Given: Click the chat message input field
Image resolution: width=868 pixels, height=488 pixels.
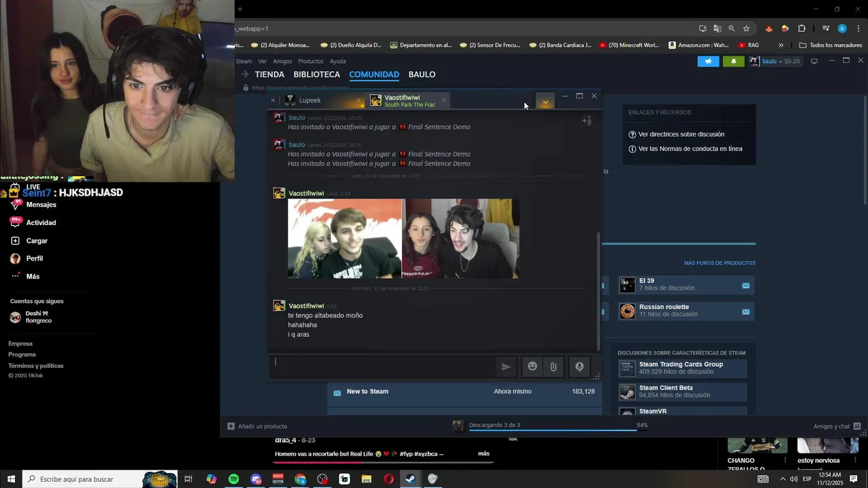Looking at the screenshot, I should tap(383, 367).
